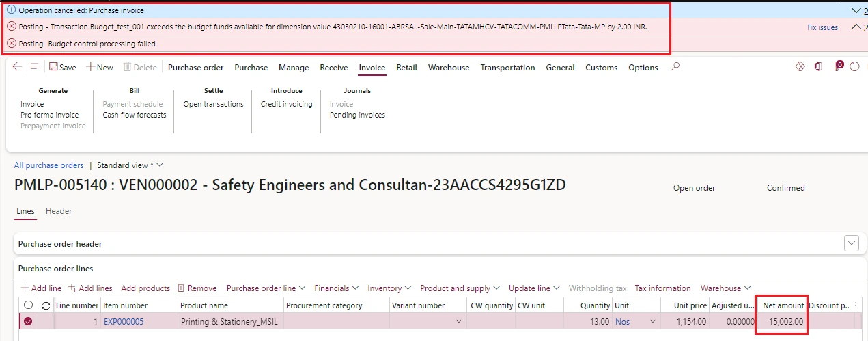Collapse the message bar chevron
The height and width of the screenshot is (341, 868).
point(857,27)
